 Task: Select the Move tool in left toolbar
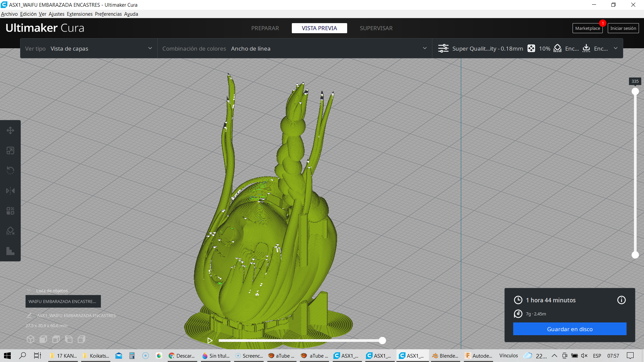[x=10, y=130]
